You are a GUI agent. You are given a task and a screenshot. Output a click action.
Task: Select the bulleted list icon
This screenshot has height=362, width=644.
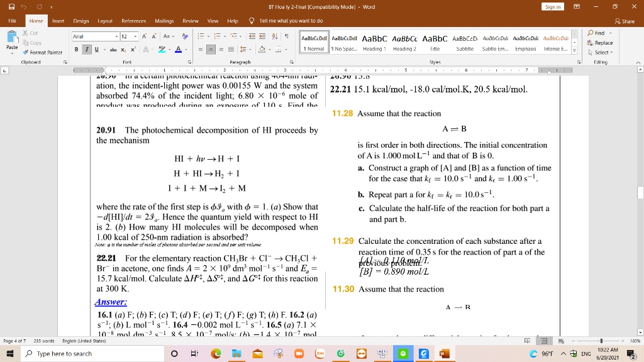(201, 37)
